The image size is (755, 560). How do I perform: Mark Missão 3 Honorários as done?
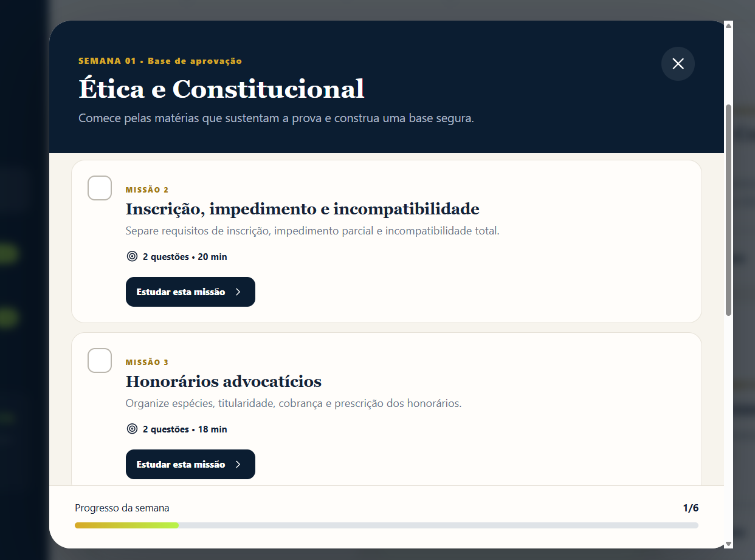(100, 360)
